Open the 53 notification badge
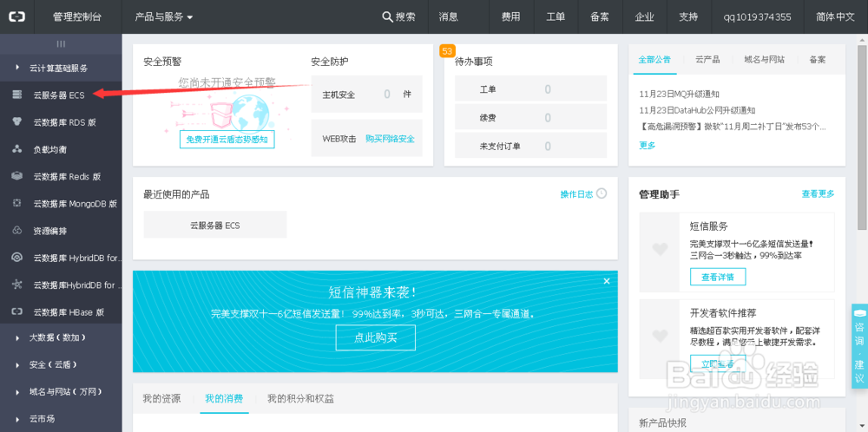Image resolution: width=868 pixels, height=432 pixels. coord(447,51)
